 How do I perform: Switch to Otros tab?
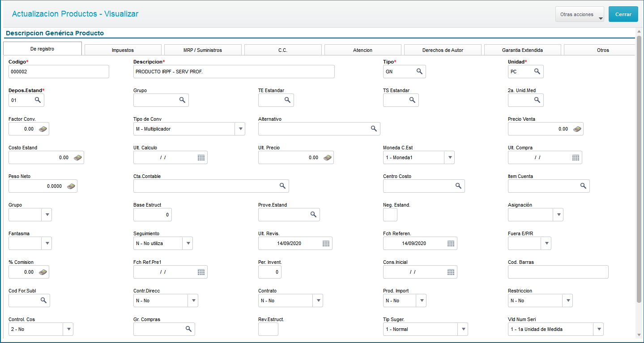tap(600, 50)
